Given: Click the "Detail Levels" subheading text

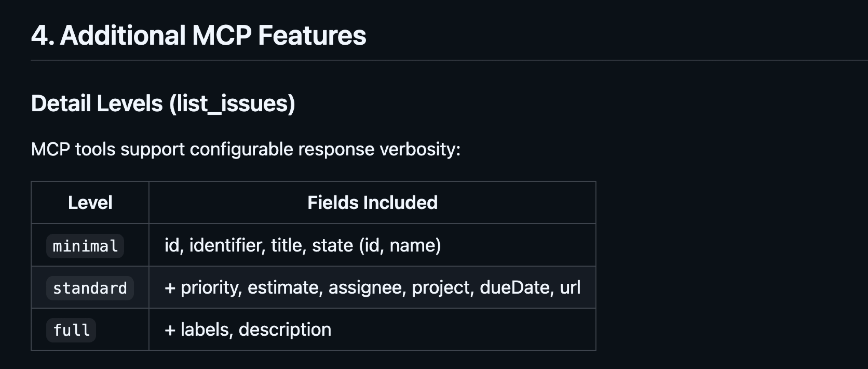Looking at the screenshot, I should (x=97, y=103).
